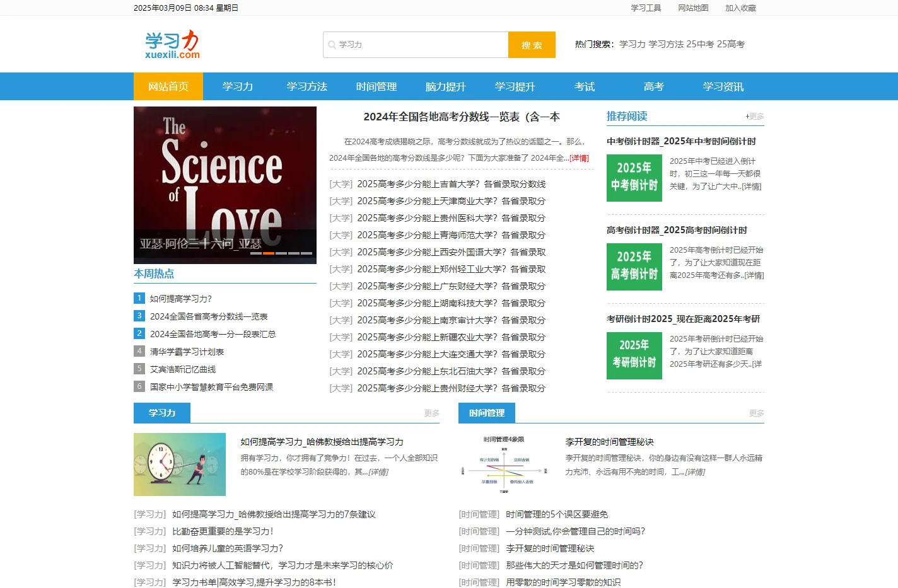
Task: Expand 更多 in the 学习力 section
Action: point(432,413)
